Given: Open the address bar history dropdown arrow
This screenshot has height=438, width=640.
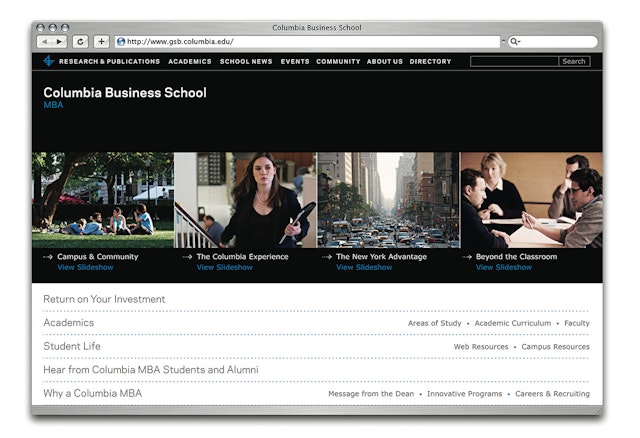Looking at the screenshot, I should [x=503, y=42].
